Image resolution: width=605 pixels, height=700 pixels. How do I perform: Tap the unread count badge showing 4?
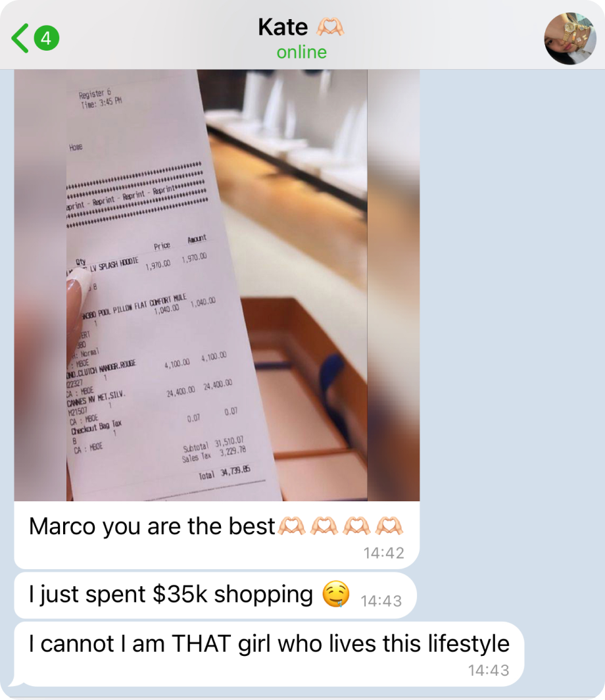point(47,38)
